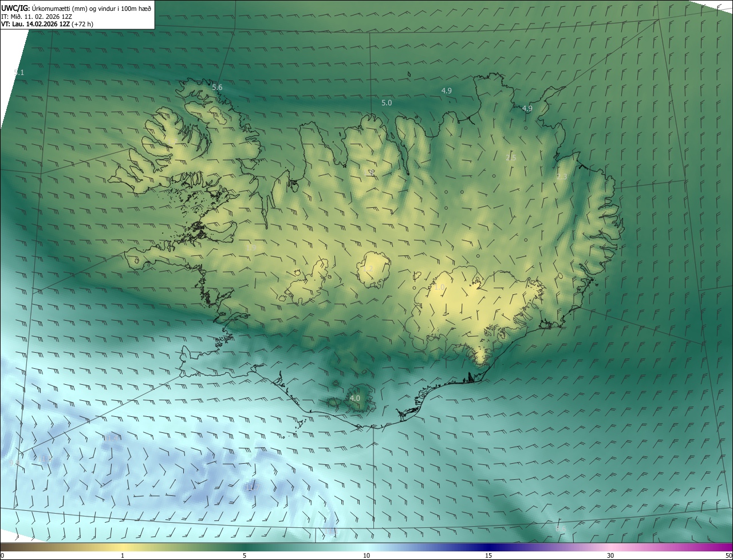Click the 5.6 value label near Westfjords
Viewport: 733px width, 560px height.
click(217, 87)
